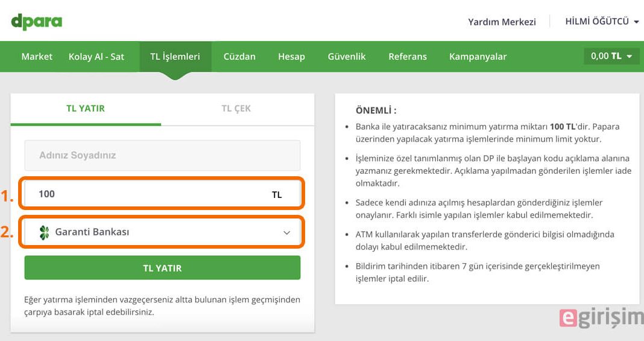Go to Kolay Al - Sat
644x341 pixels.
pyautogui.click(x=96, y=57)
